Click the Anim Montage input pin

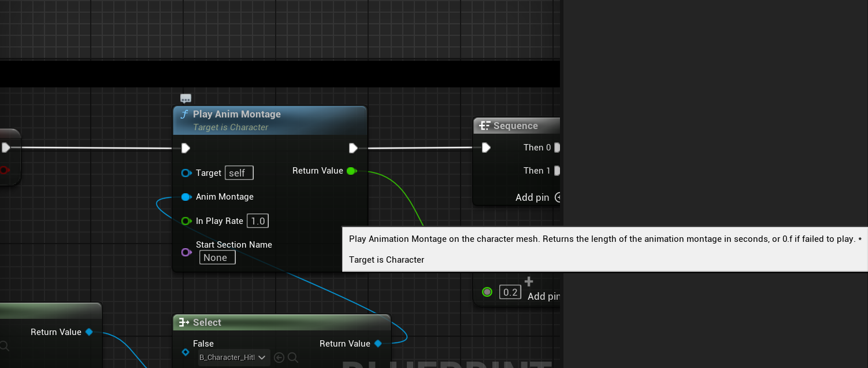(186, 197)
